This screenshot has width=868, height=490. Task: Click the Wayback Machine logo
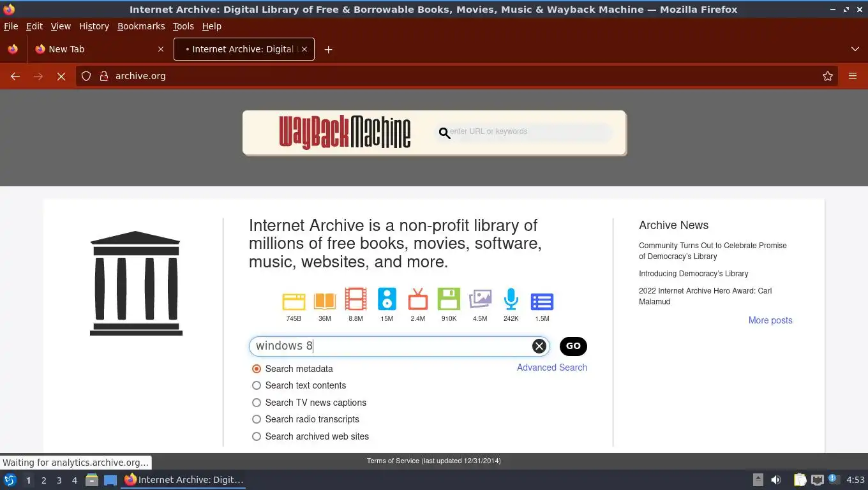pyautogui.click(x=345, y=133)
